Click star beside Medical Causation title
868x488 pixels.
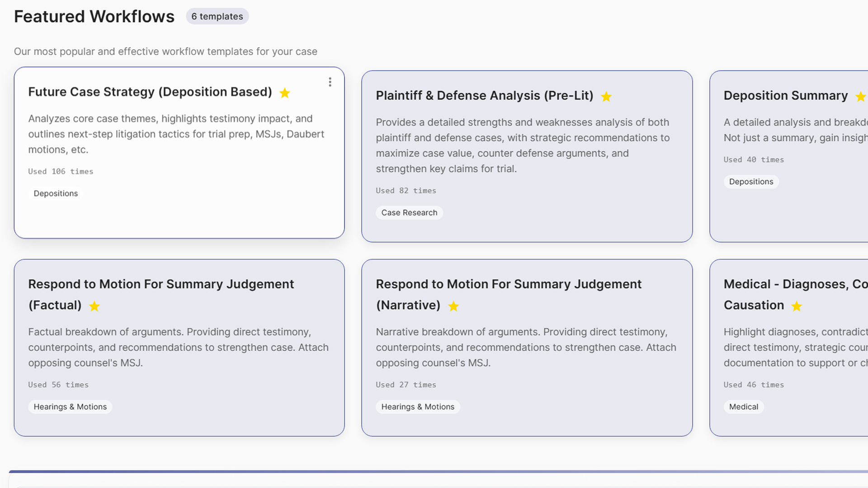[x=797, y=306]
